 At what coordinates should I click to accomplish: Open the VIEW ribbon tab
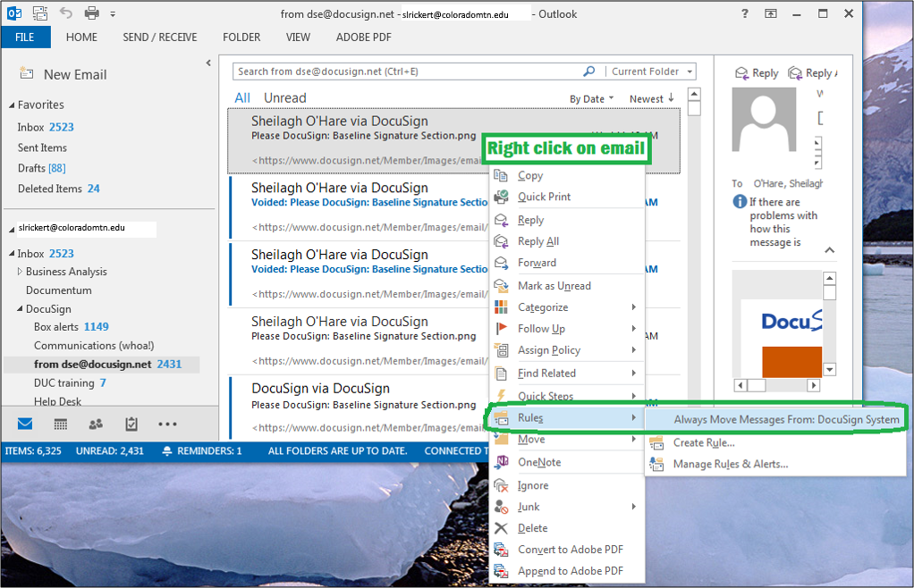[298, 38]
